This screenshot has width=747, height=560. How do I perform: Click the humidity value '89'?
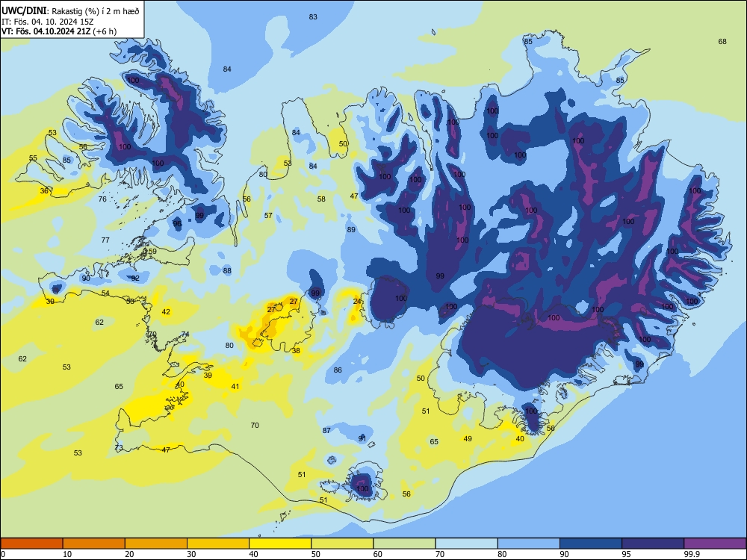pos(351,229)
